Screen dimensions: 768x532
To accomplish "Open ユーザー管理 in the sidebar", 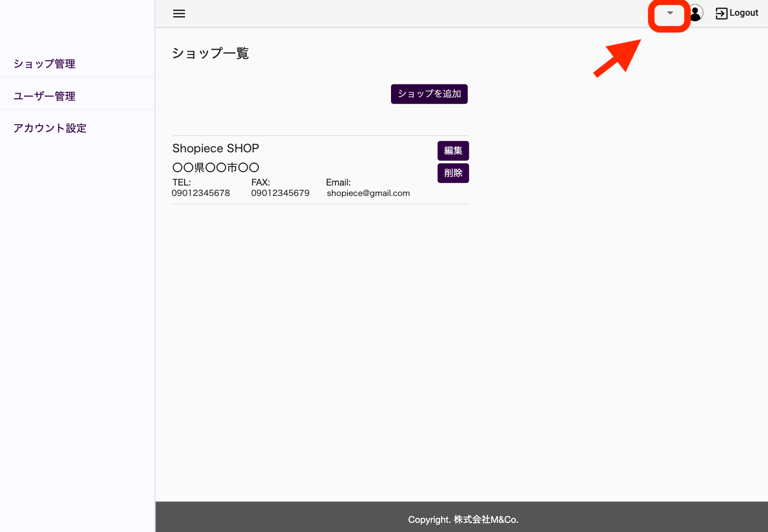I will [44, 96].
